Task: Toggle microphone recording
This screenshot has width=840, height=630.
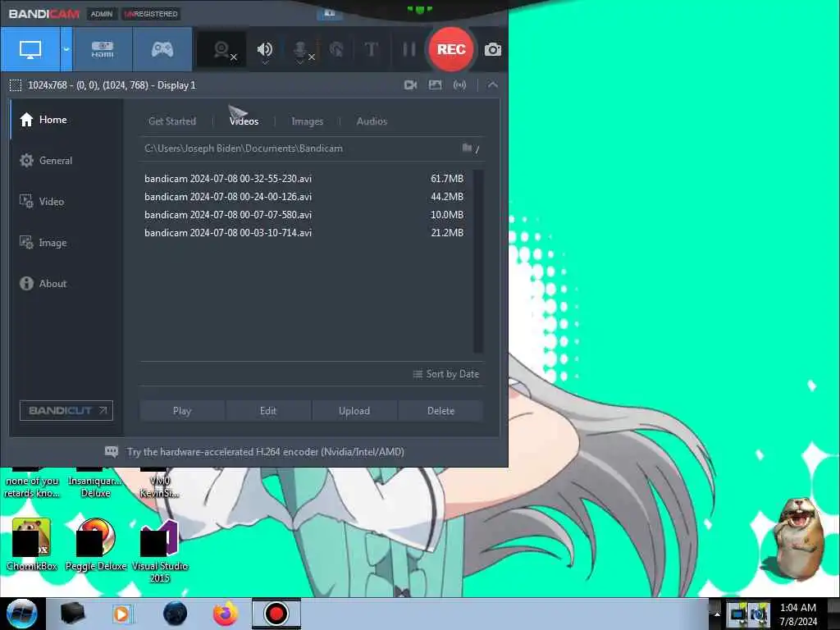Action: click(302, 51)
